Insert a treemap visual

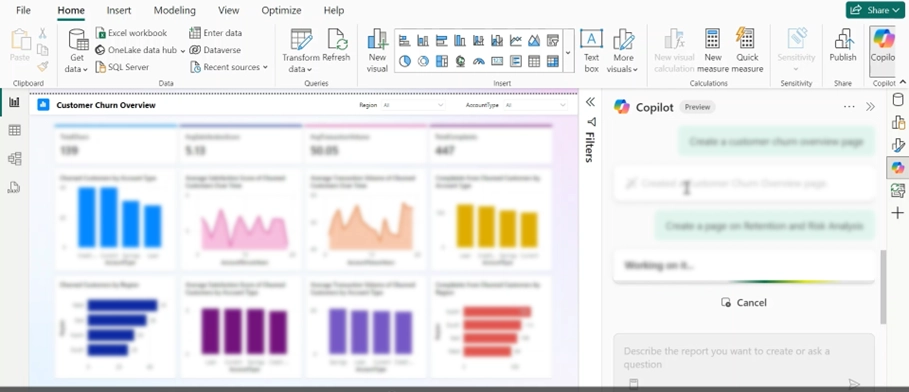(441, 60)
